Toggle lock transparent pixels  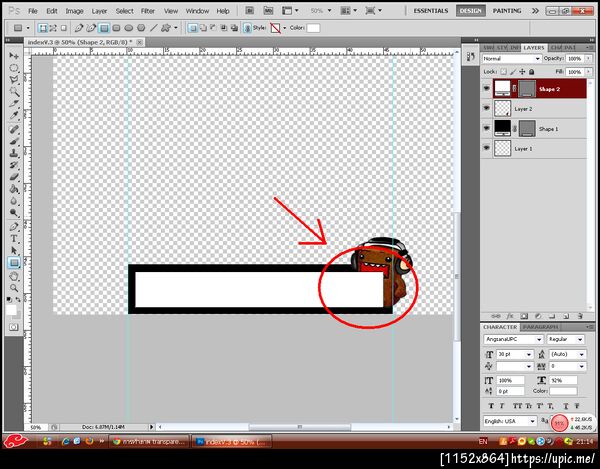point(504,72)
